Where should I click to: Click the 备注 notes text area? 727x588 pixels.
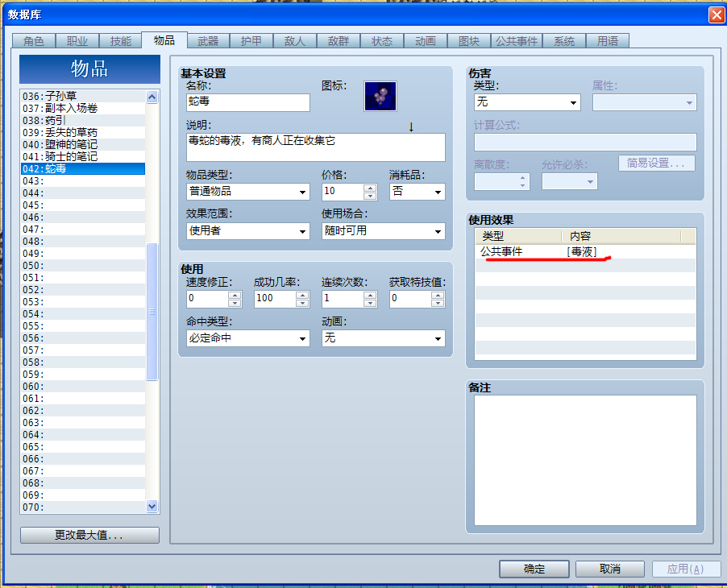(585, 460)
